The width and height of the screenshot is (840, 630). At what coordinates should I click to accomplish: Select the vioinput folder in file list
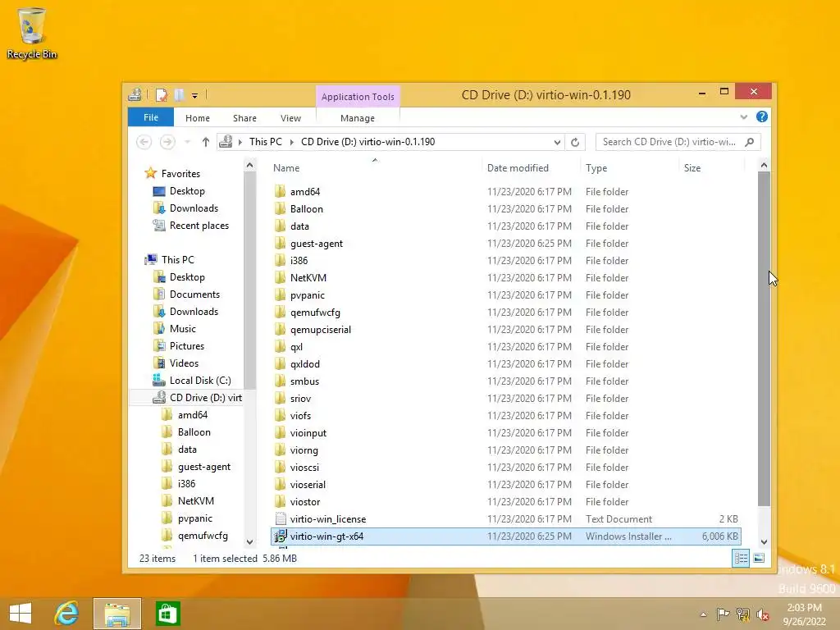[x=308, y=433]
